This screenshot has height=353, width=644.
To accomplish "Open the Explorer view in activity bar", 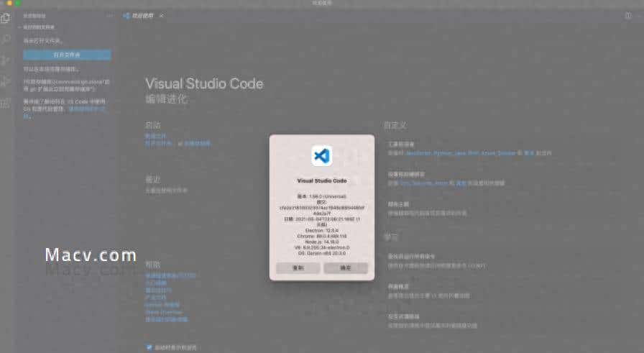I will (6, 18).
